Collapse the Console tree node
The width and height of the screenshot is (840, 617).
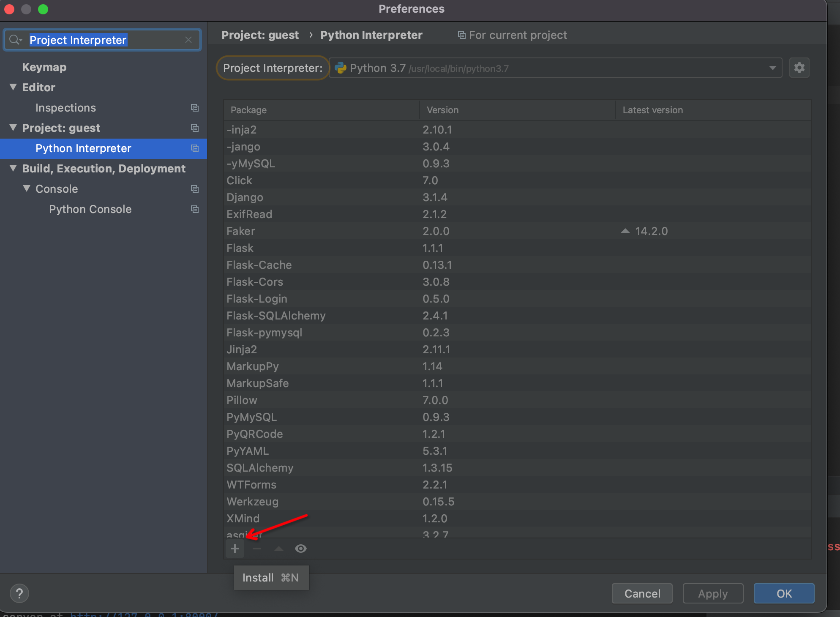click(27, 188)
